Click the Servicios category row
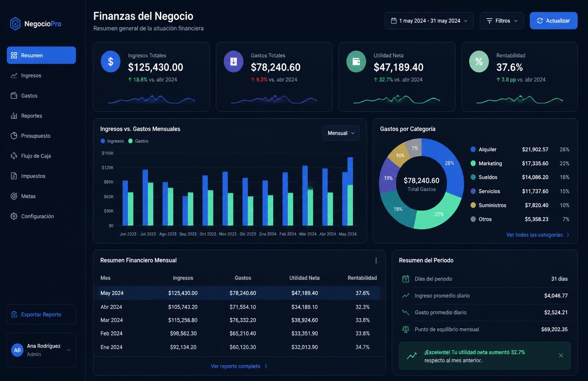Image resolution: width=588 pixels, height=381 pixels. (x=520, y=191)
